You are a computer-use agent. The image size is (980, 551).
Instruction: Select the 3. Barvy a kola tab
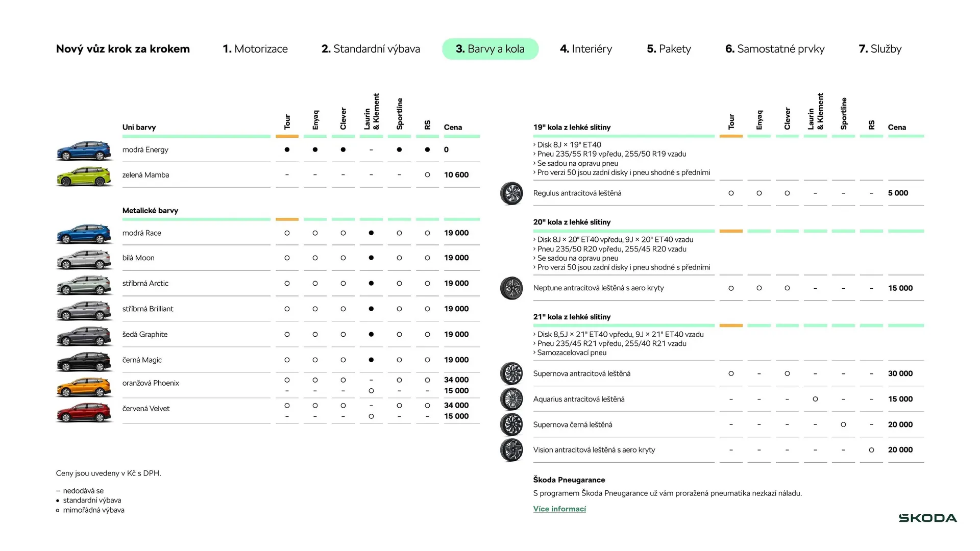(x=490, y=49)
